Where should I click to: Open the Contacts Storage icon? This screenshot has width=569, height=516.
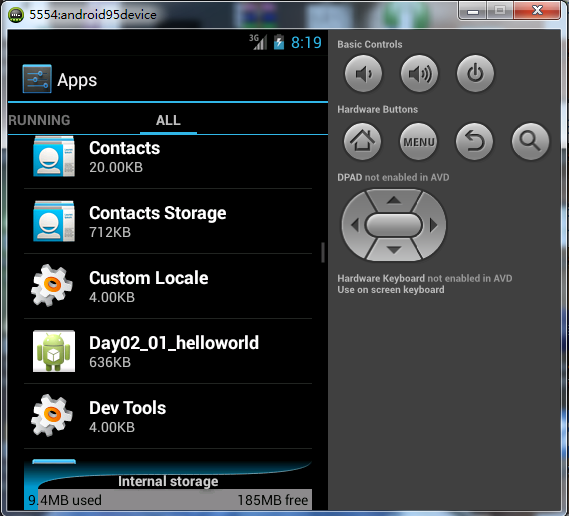(x=54, y=221)
